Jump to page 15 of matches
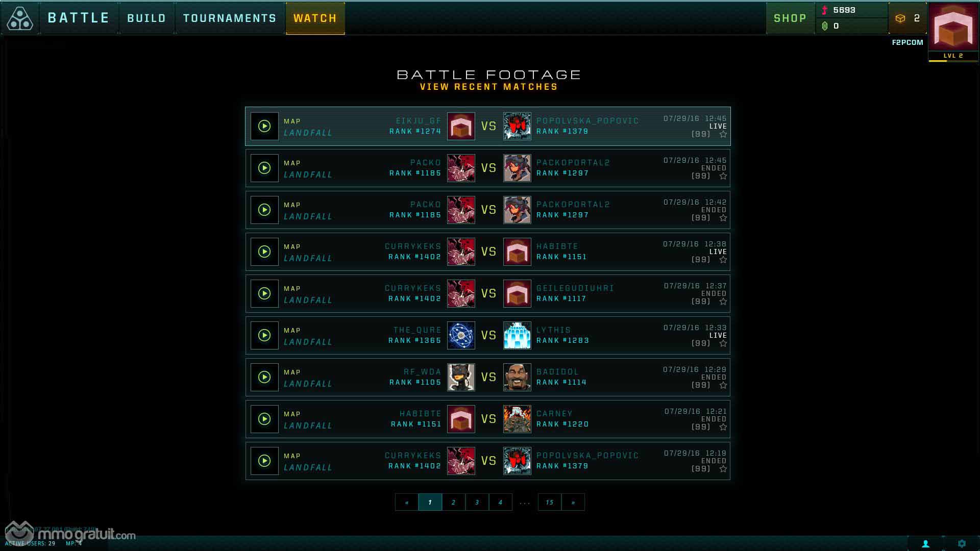The height and width of the screenshot is (551, 980). pos(549,502)
